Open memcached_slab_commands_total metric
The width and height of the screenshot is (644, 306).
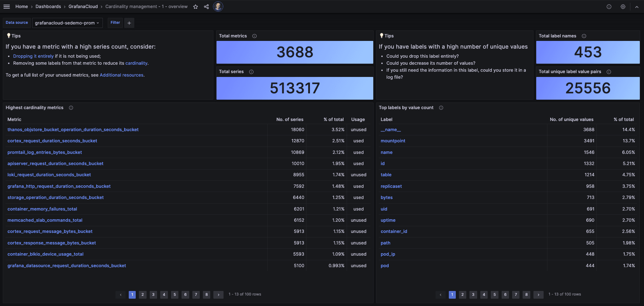(45, 220)
